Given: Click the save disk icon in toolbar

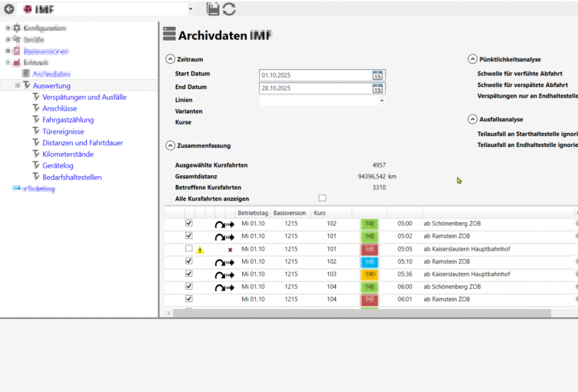Looking at the screenshot, I should coord(213,9).
